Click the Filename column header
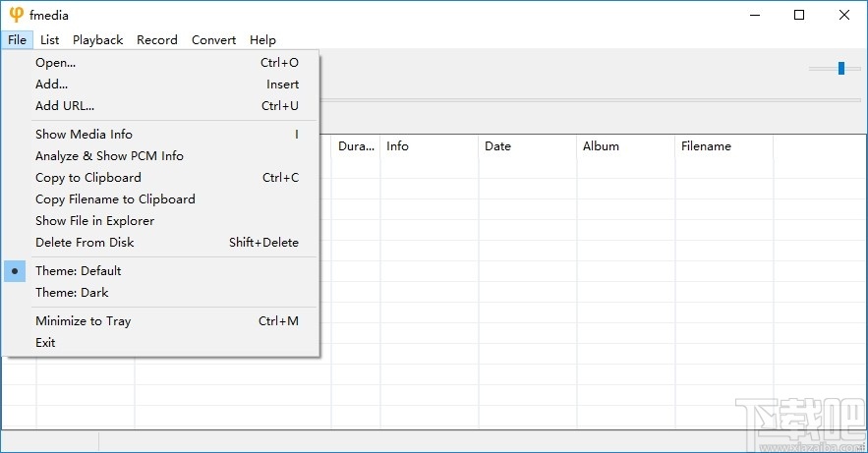Image resolution: width=868 pixels, height=453 pixels. coord(706,146)
